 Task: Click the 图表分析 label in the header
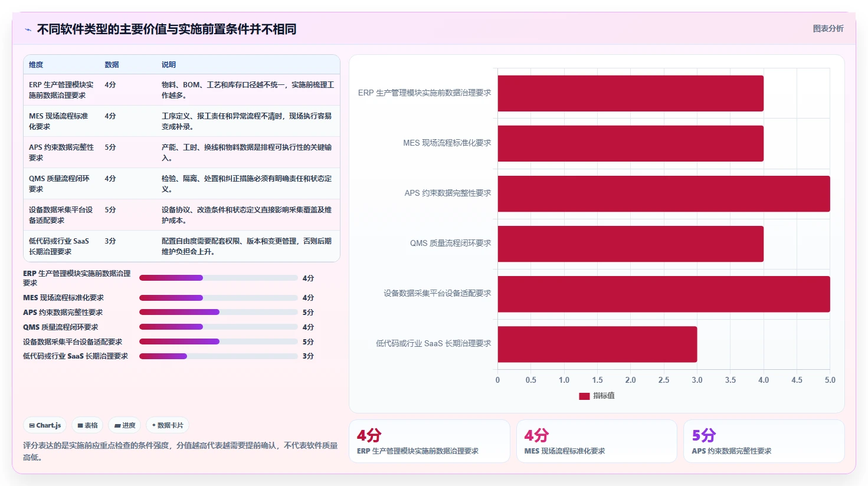pyautogui.click(x=828, y=28)
